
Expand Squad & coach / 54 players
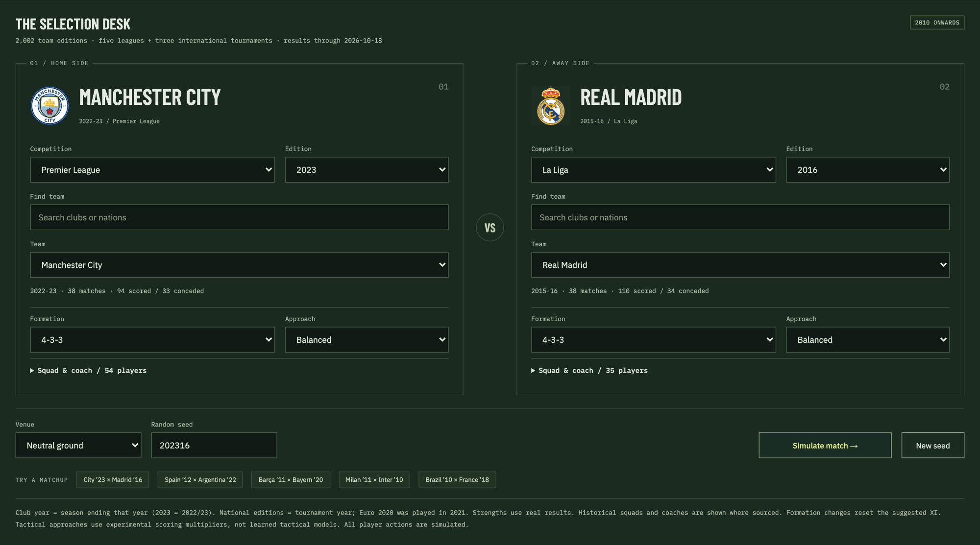89,371
